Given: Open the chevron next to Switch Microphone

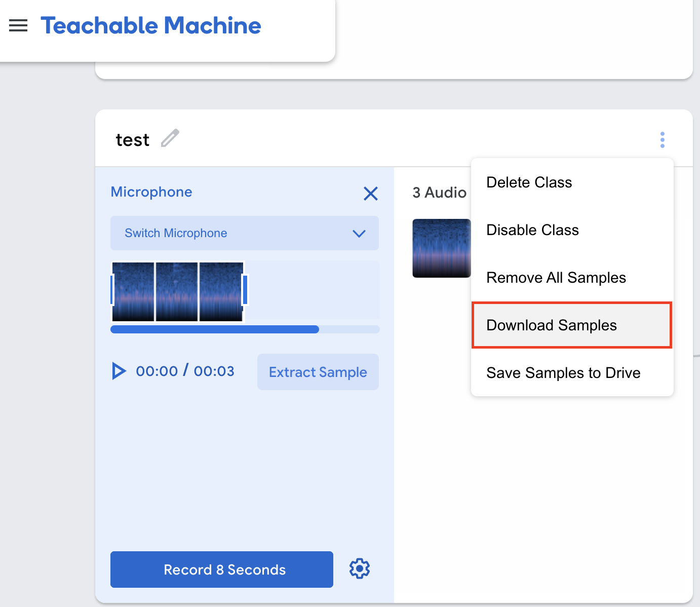Looking at the screenshot, I should pyautogui.click(x=359, y=234).
